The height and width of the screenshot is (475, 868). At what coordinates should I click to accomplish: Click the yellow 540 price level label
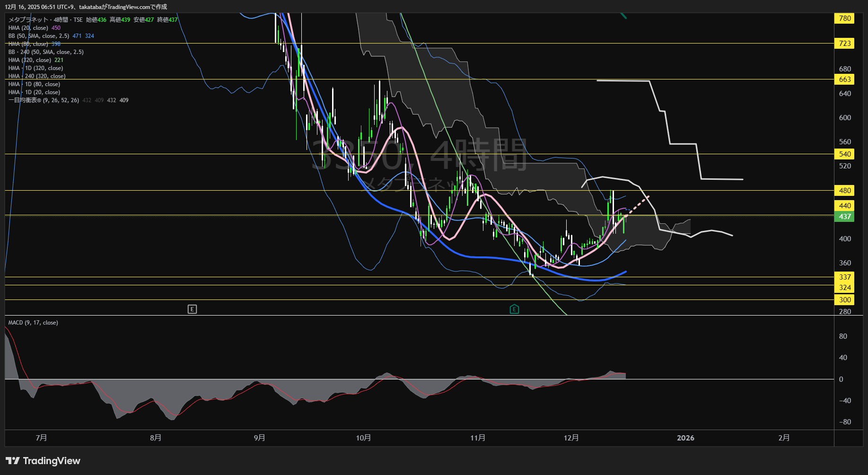click(x=844, y=154)
